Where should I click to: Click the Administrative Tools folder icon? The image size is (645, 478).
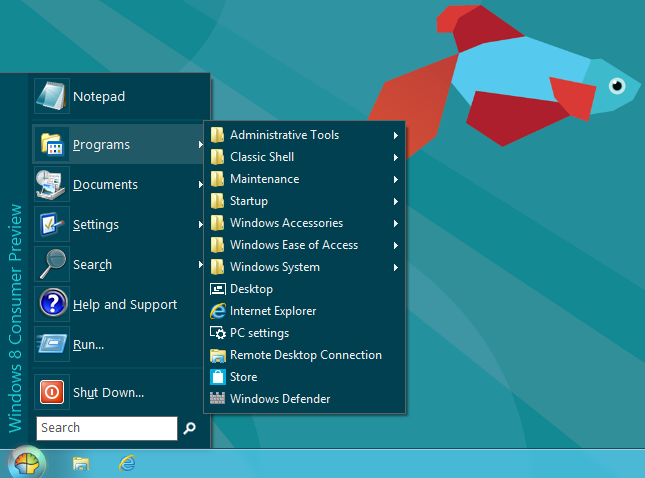(217, 135)
